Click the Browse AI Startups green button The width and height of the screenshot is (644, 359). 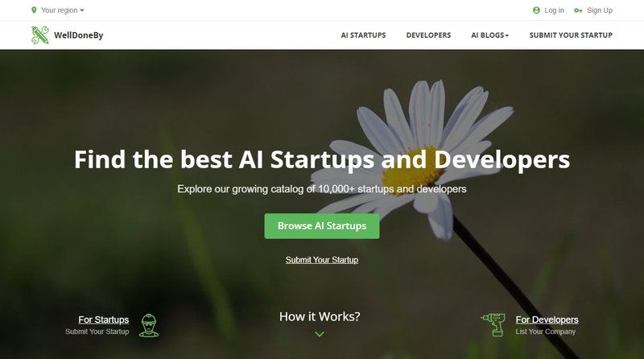coord(322,226)
